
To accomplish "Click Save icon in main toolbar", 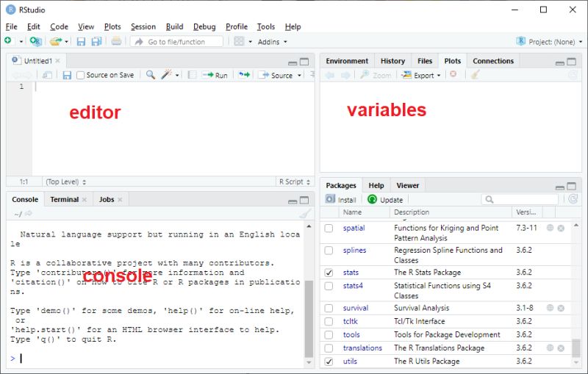I will point(81,42).
